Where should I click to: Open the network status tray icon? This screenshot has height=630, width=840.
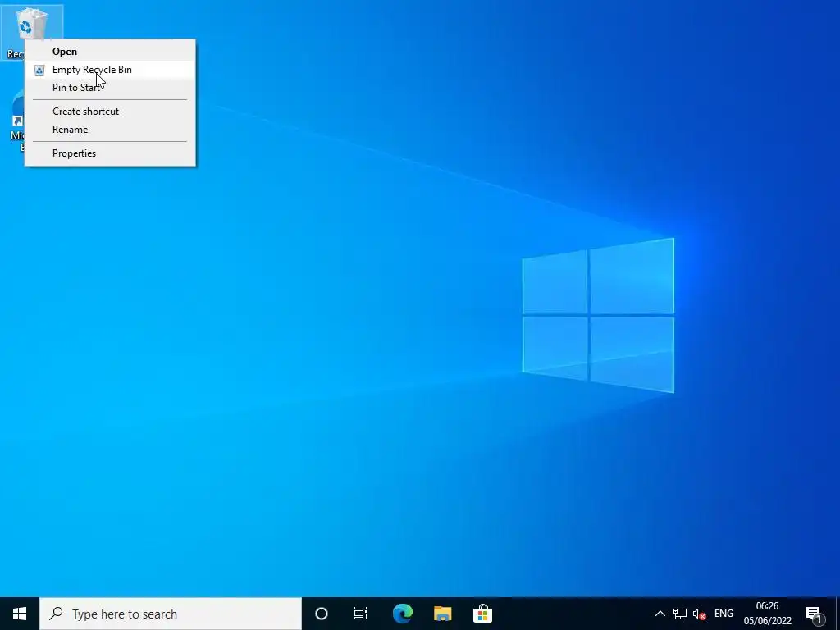(680, 614)
